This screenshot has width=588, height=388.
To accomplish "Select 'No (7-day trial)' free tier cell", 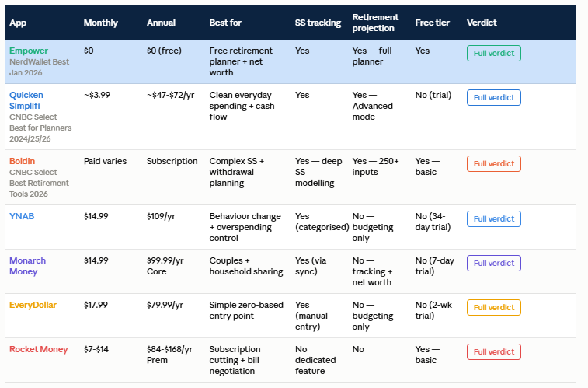I will pos(435,266).
